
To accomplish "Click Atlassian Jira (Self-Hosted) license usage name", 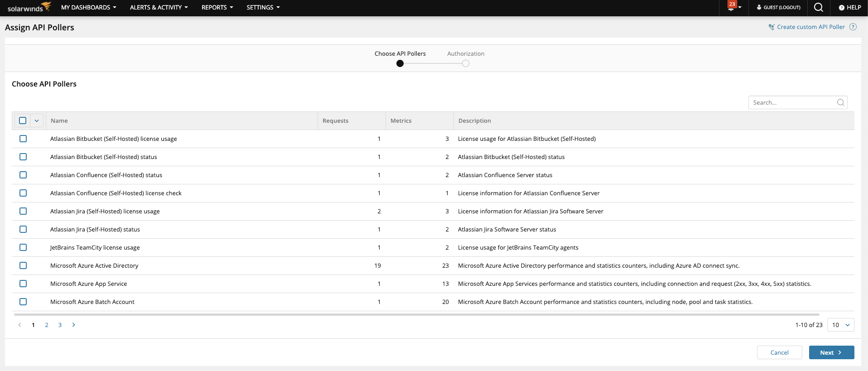I will pyautogui.click(x=105, y=211).
